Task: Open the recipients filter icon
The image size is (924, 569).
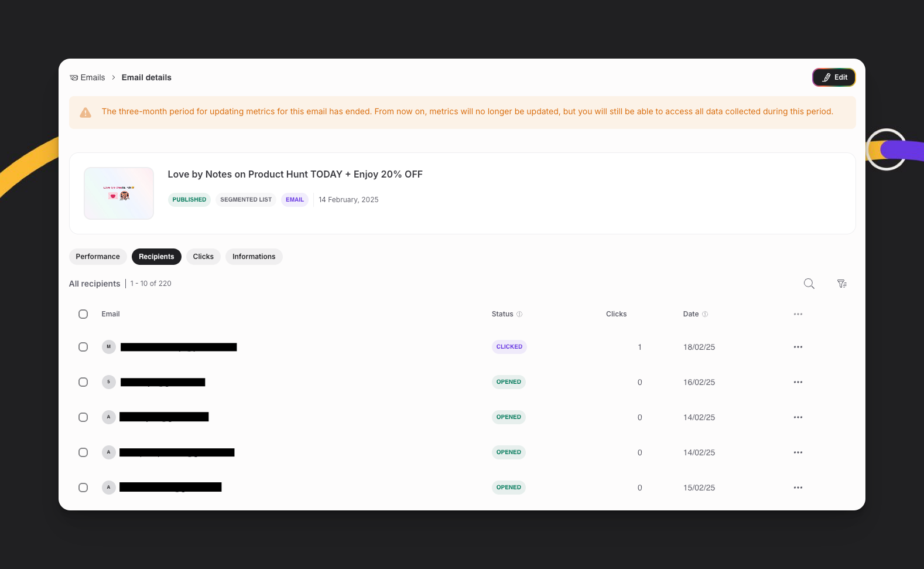Action: 841,284
